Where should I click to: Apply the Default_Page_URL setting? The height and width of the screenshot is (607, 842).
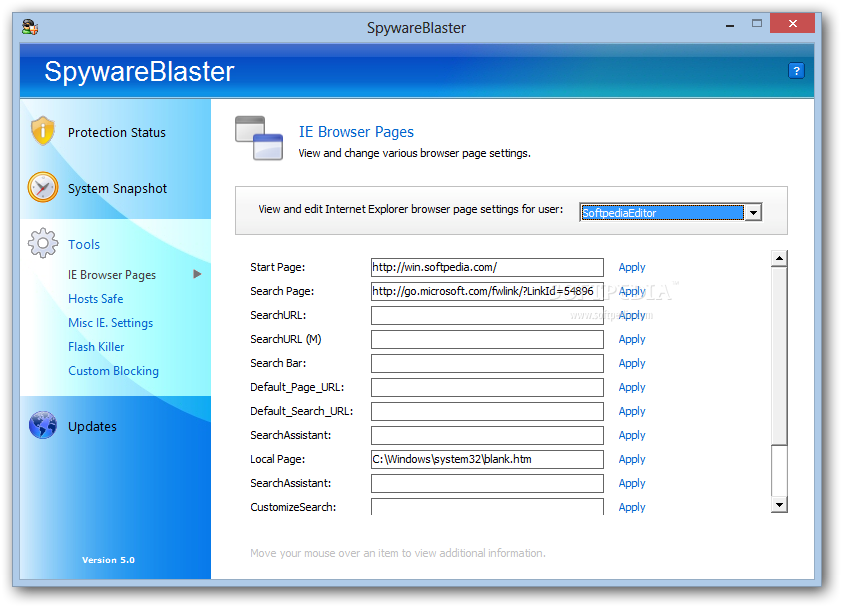tap(632, 387)
